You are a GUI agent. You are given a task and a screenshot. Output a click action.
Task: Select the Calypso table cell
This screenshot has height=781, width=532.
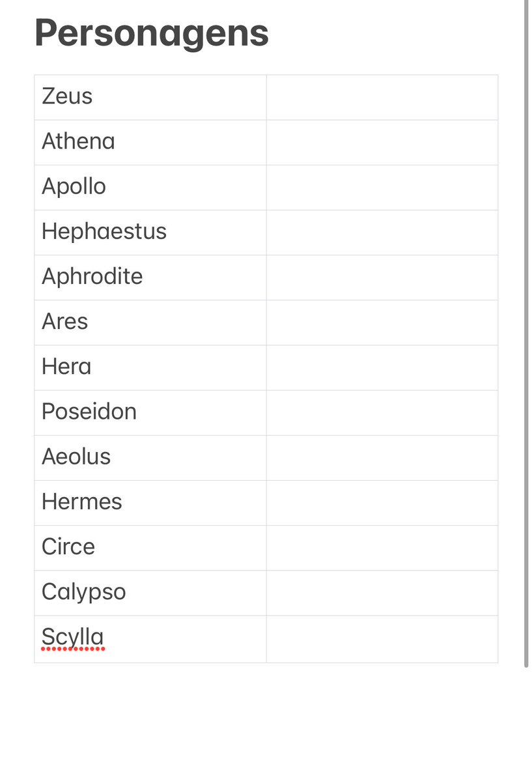(x=150, y=593)
